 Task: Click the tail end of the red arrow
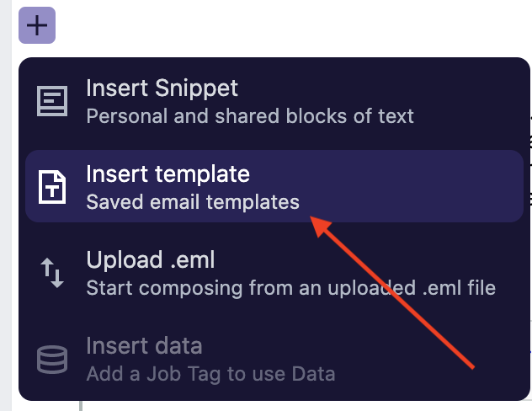472,367
